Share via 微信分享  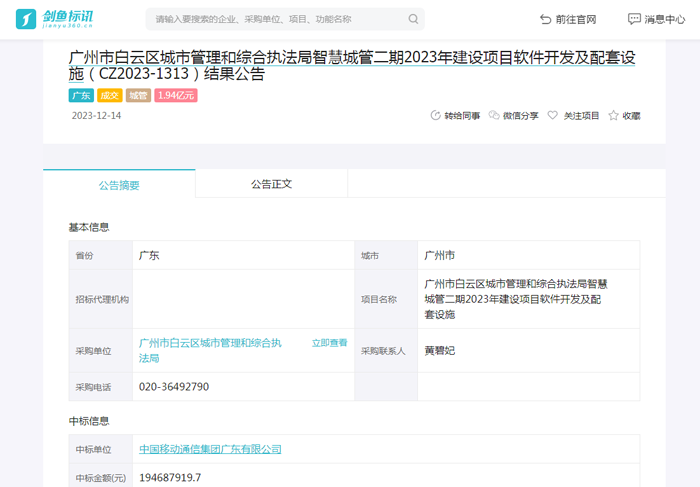tap(521, 116)
